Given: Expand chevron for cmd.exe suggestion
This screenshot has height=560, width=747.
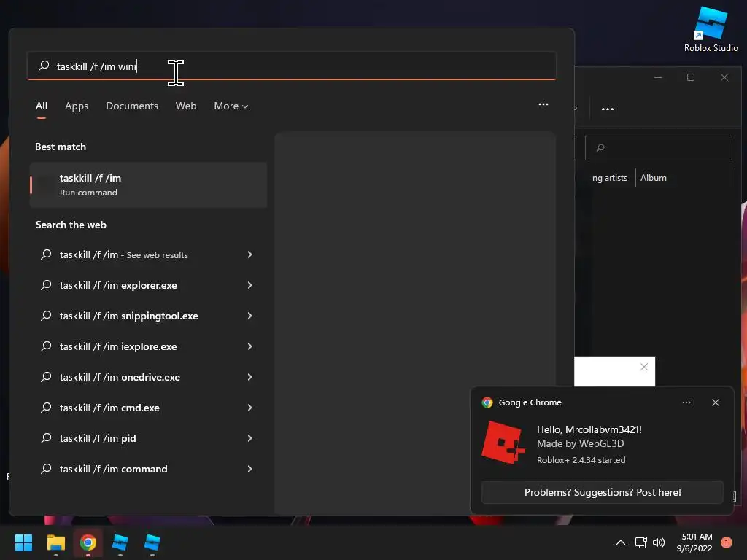Looking at the screenshot, I should click(x=249, y=408).
